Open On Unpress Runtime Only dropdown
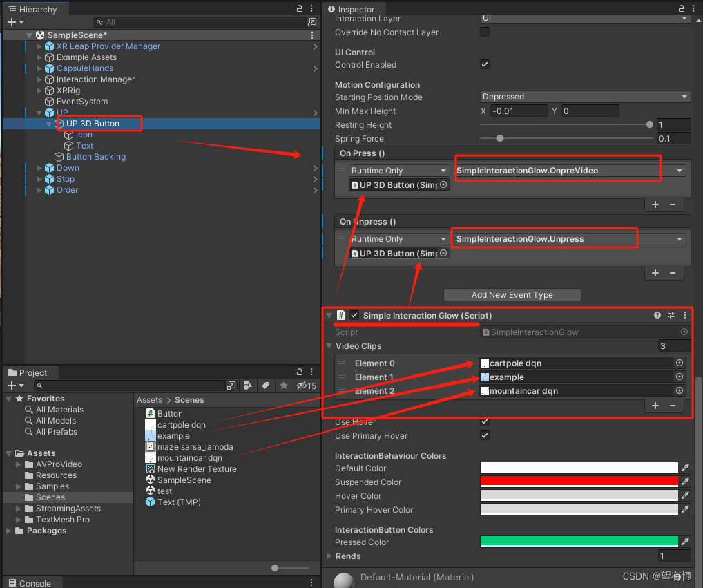Viewport: 703px width, 588px height. (x=399, y=239)
